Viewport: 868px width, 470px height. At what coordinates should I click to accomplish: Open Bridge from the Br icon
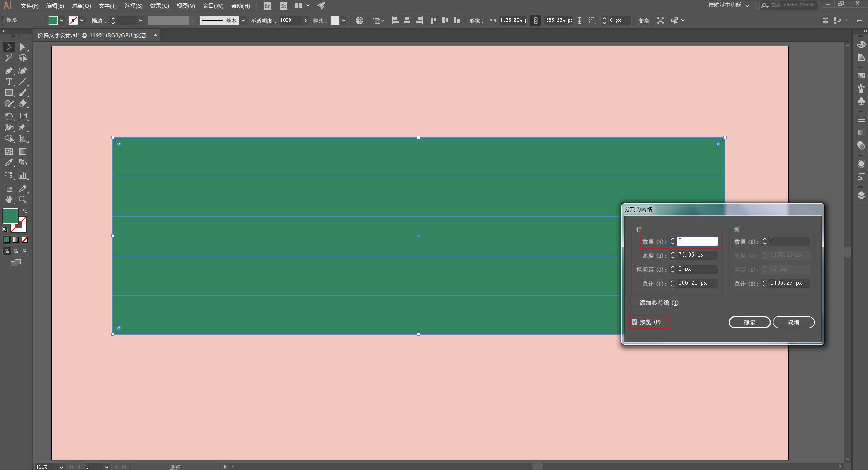pyautogui.click(x=267, y=6)
